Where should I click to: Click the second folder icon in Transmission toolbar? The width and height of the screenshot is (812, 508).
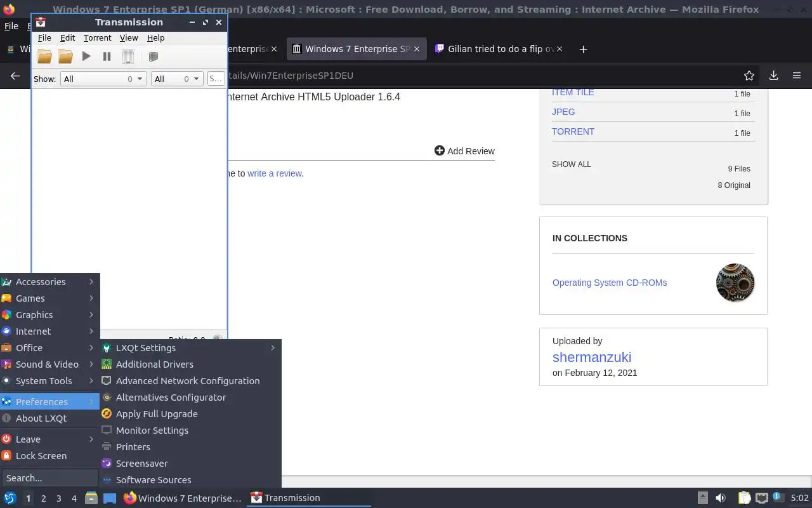65,57
